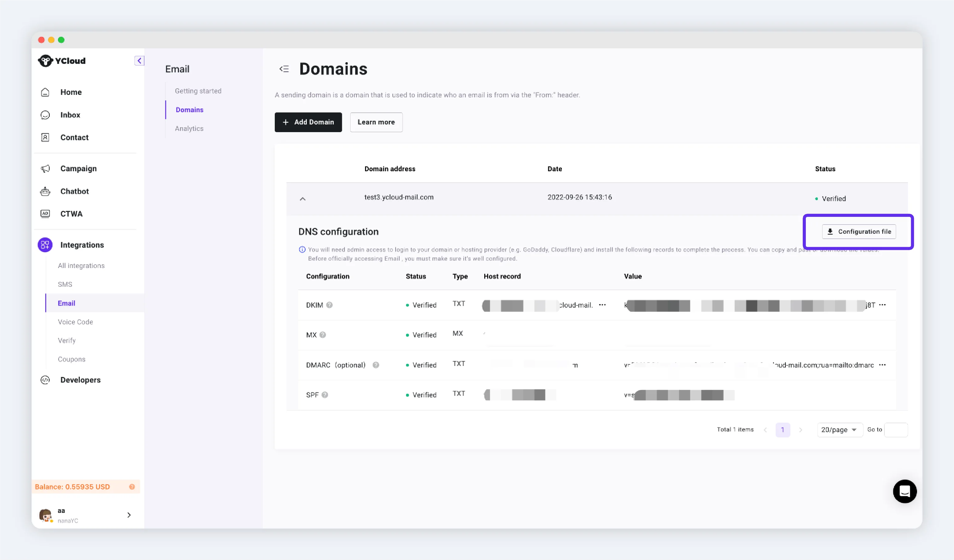The width and height of the screenshot is (954, 560).
Task: Click the Learn more button
Action: (x=376, y=122)
